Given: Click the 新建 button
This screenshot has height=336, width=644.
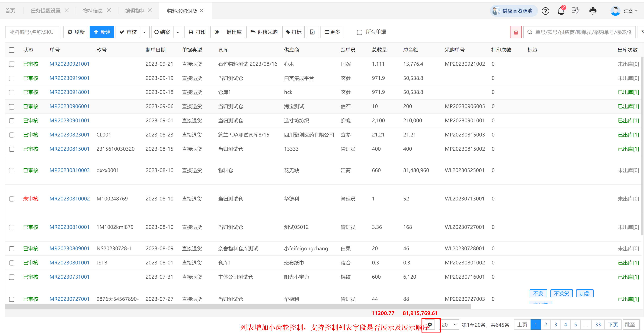Looking at the screenshot, I should [102, 32].
